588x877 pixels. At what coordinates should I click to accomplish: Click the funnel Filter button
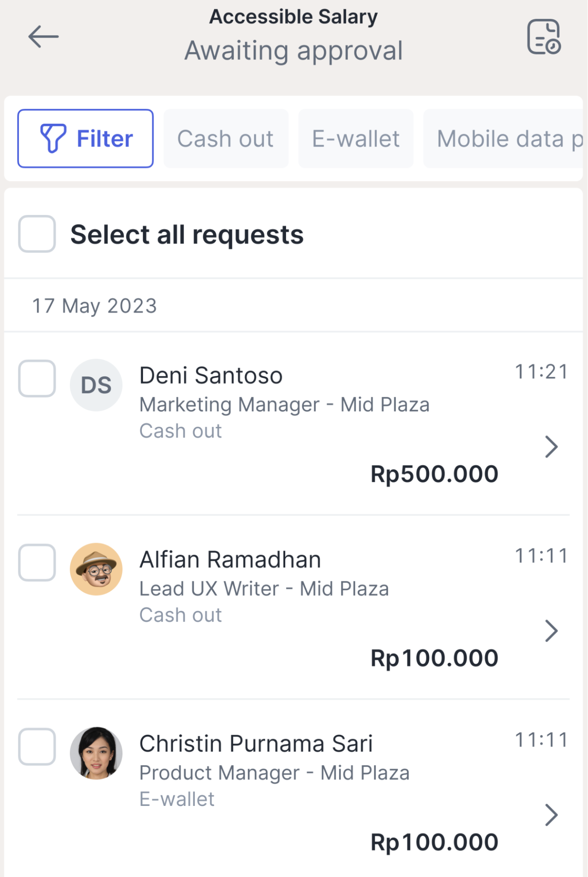pyautogui.click(x=86, y=139)
